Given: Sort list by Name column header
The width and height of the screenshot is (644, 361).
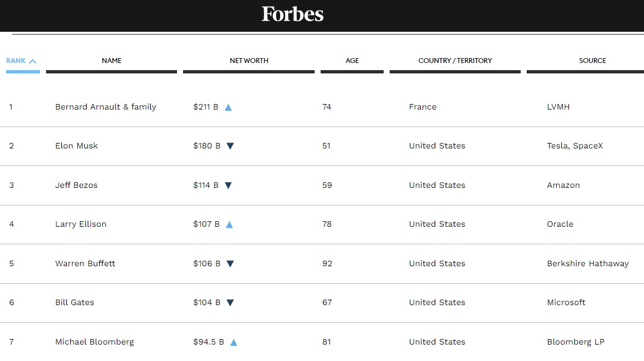Looking at the screenshot, I should click(x=111, y=61).
